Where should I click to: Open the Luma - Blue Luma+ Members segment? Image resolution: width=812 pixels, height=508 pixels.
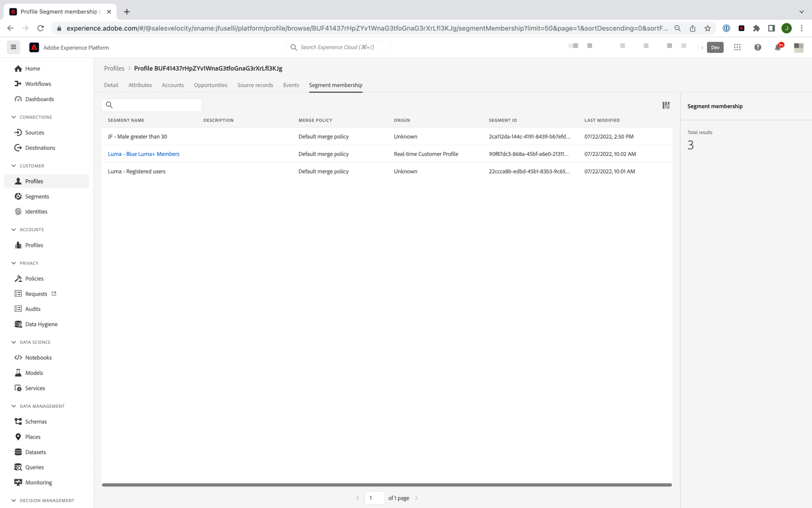click(x=144, y=154)
